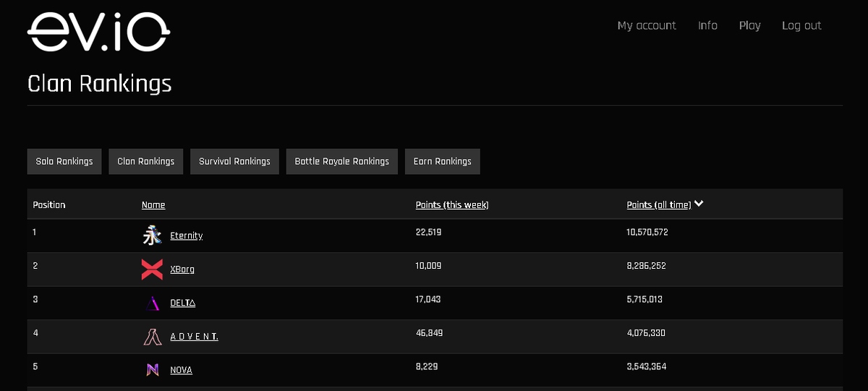Open the DELTA clan link
Screen dimensions: 868x391
click(183, 303)
